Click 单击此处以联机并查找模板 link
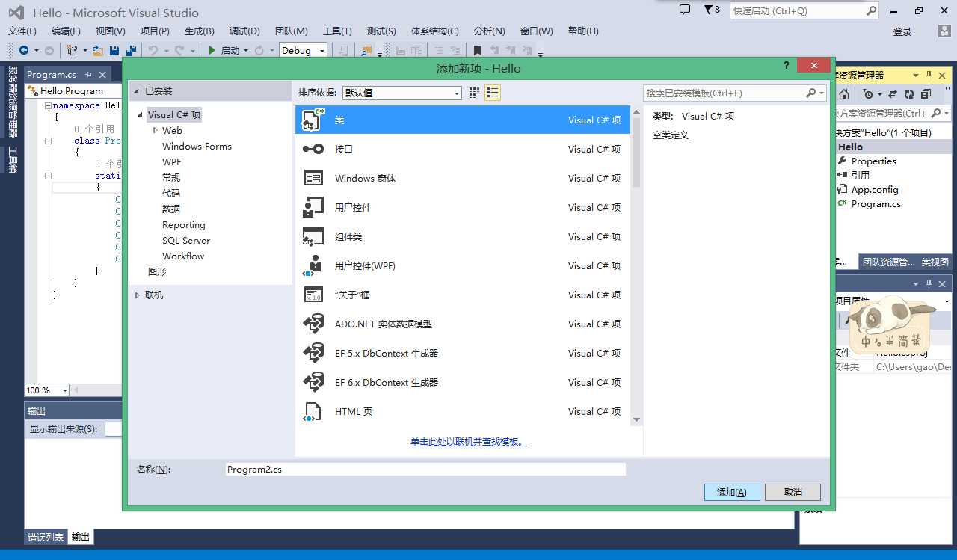 (469, 441)
